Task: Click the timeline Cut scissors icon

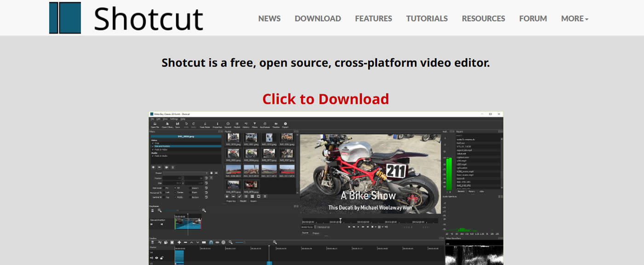Action: (x=160, y=242)
